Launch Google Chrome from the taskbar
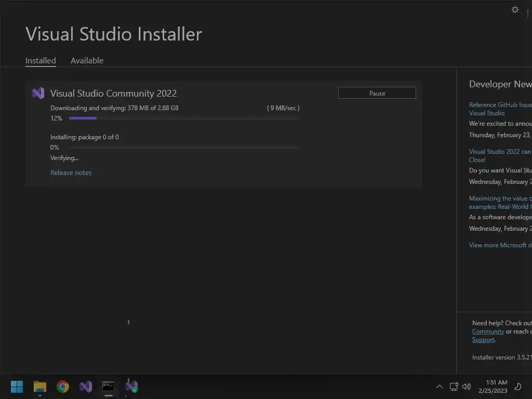The height and width of the screenshot is (399, 532). [63, 386]
